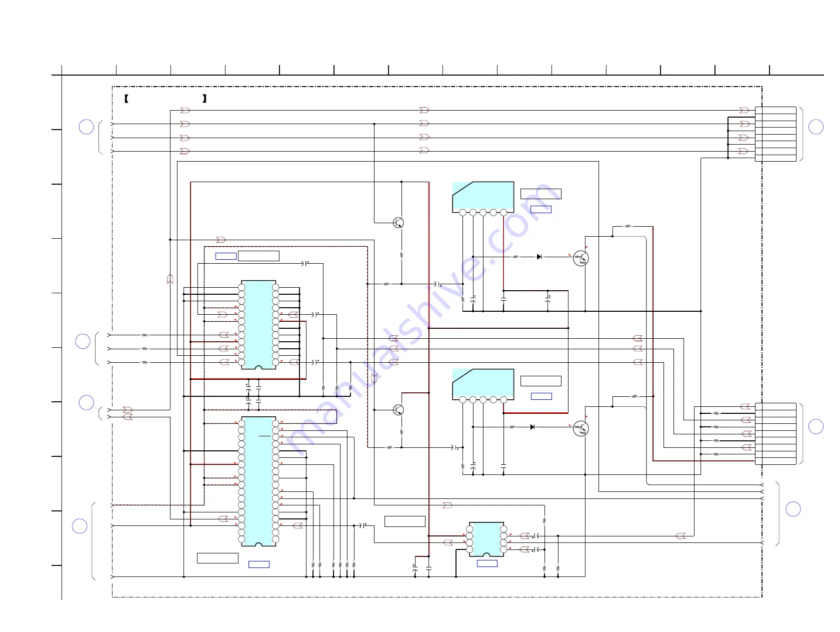Click the blue label box under upper regulator
The width and height of the screenshot is (840, 632).
tap(541, 209)
